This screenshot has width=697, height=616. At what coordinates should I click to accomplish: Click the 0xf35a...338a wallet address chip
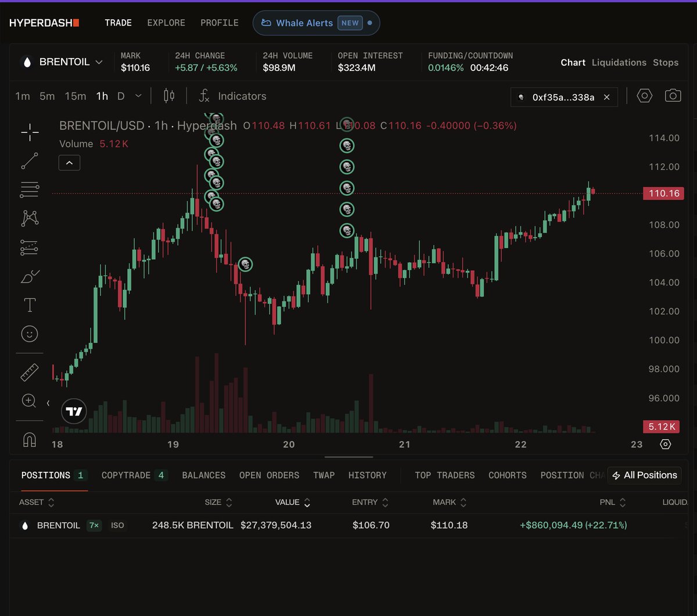coord(563,97)
